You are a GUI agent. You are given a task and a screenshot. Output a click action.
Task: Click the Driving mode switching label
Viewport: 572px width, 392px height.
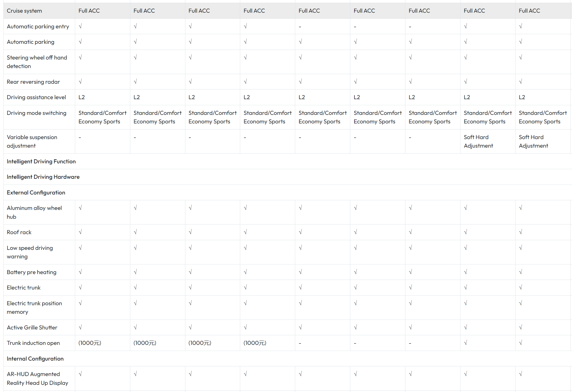pos(37,113)
